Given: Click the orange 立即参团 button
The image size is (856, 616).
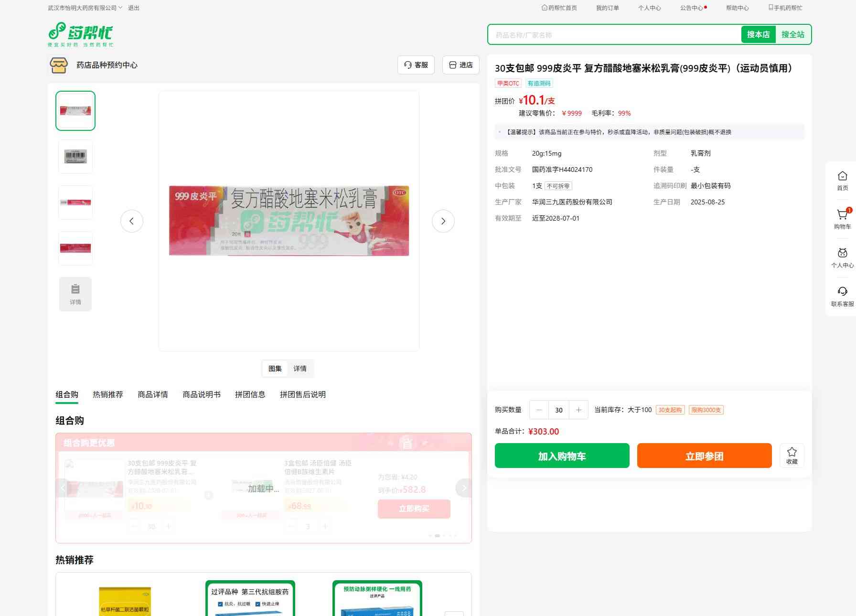Looking at the screenshot, I should pyautogui.click(x=704, y=456).
